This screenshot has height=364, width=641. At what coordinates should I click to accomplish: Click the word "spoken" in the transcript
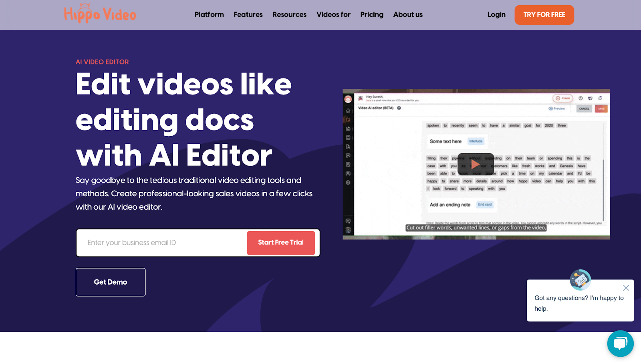[433, 125]
